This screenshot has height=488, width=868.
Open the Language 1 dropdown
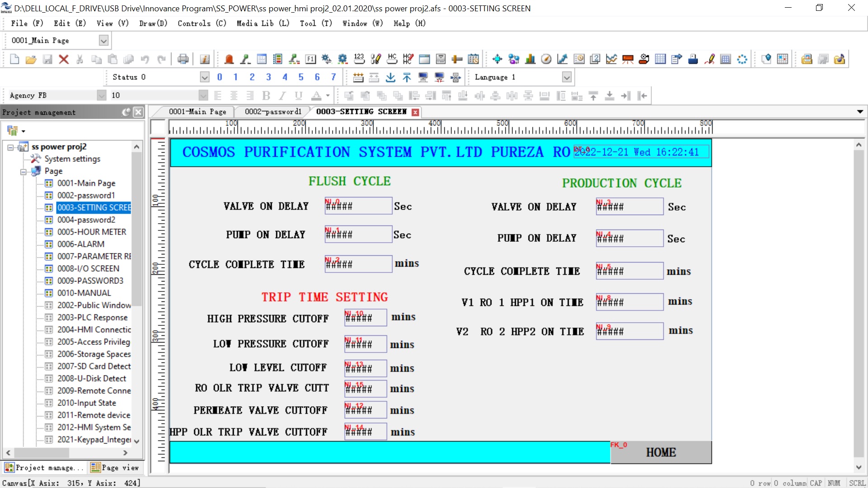566,77
